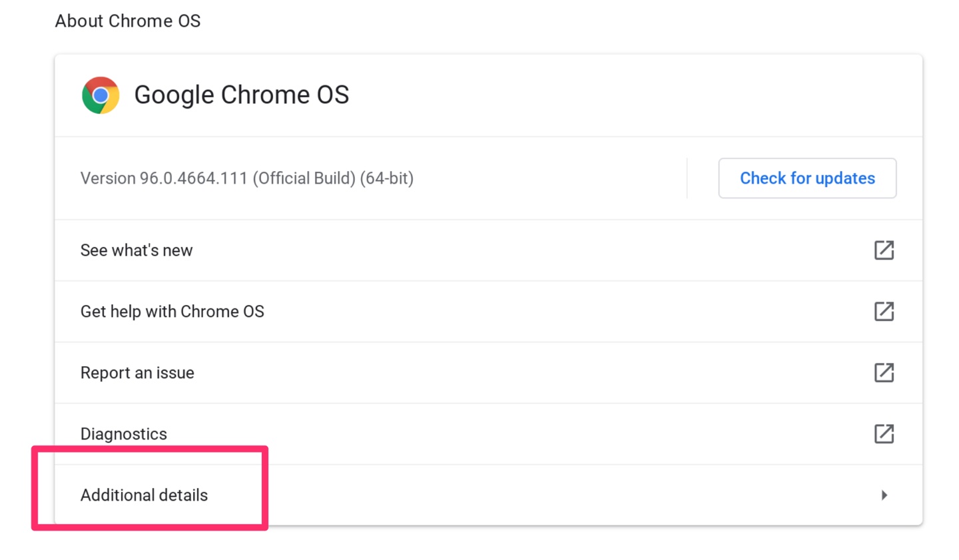This screenshot has height=560, width=959.
Task: Open Get help external link icon
Action: tap(884, 311)
